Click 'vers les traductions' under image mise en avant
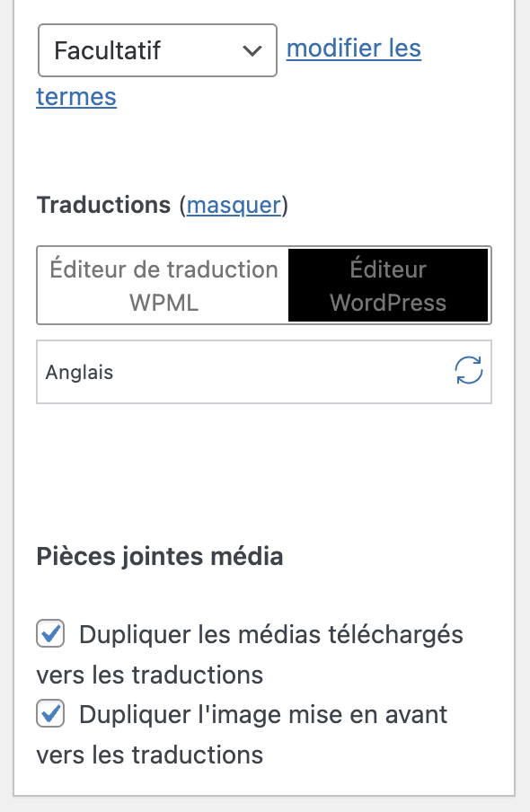This screenshot has width=530, height=812. pyautogui.click(x=150, y=755)
